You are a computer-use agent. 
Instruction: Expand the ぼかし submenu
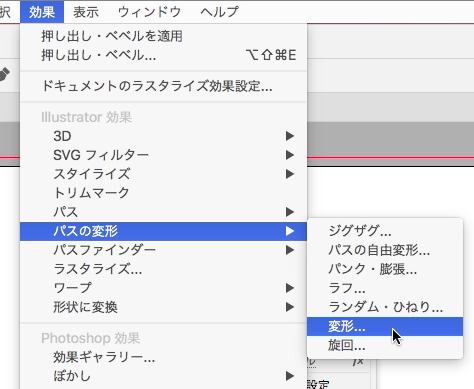click(x=163, y=376)
